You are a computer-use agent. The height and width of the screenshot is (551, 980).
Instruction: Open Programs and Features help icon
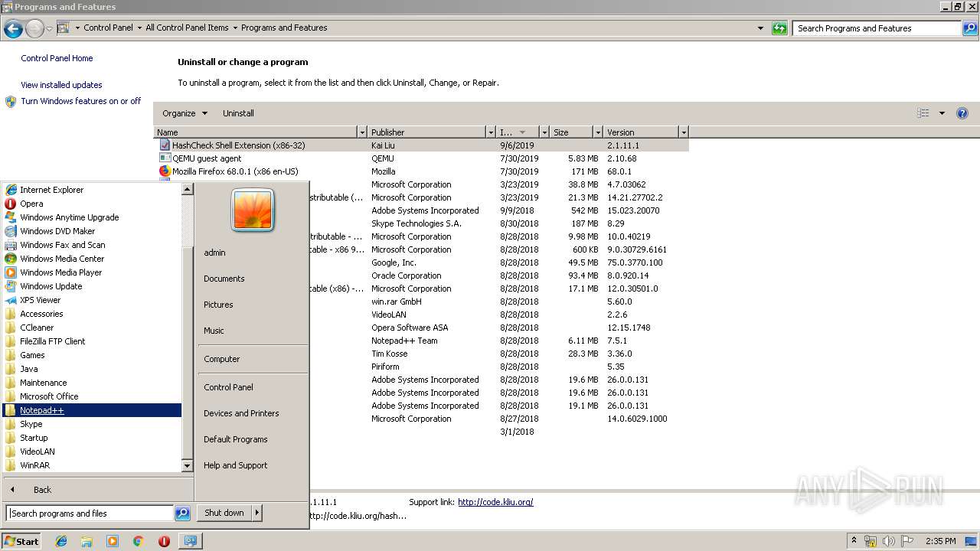(962, 113)
